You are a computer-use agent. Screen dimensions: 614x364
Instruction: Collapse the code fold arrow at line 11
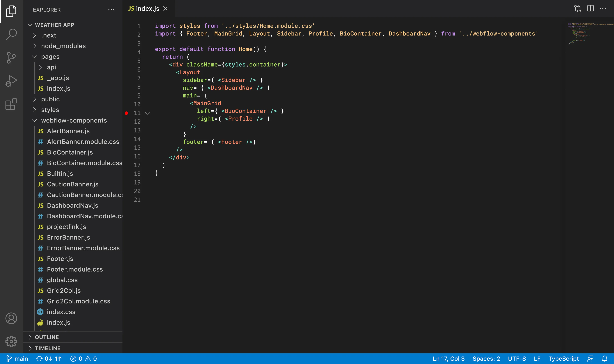pos(147,113)
